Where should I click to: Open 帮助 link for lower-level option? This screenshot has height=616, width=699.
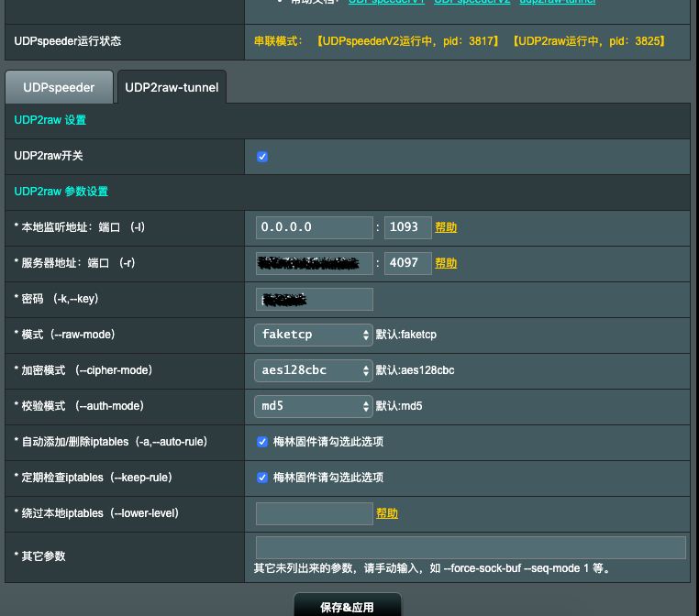coord(387,513)
